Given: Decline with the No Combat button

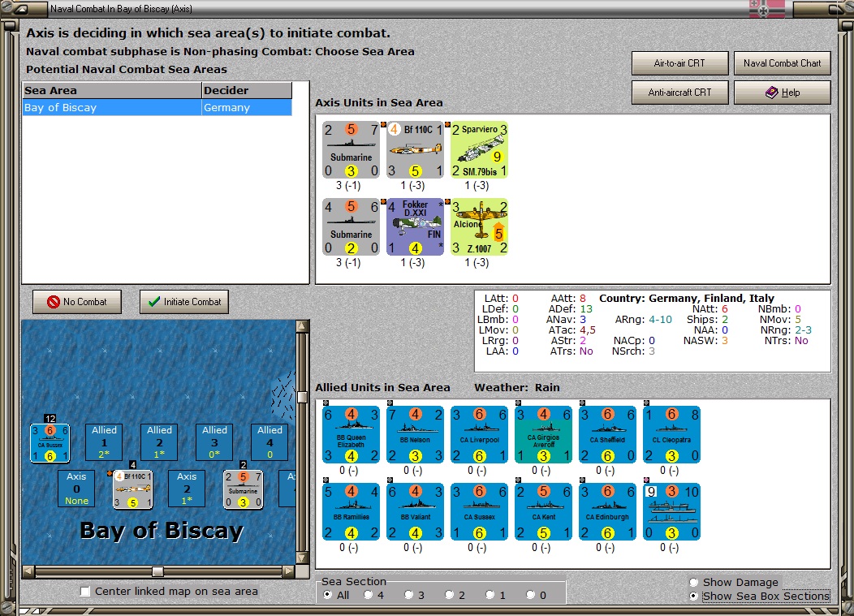Looking at the screenshot, I should pos(77,302).
